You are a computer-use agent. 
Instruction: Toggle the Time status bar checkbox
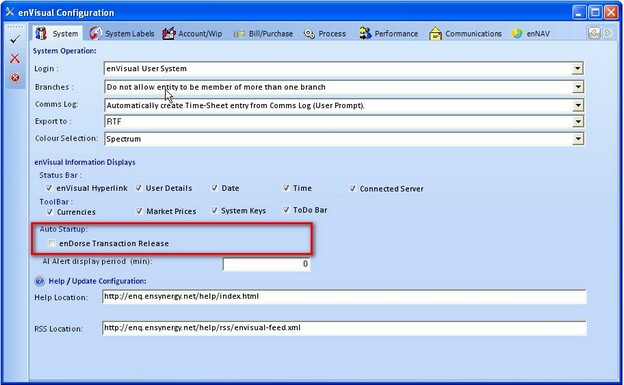coord(286,188)
